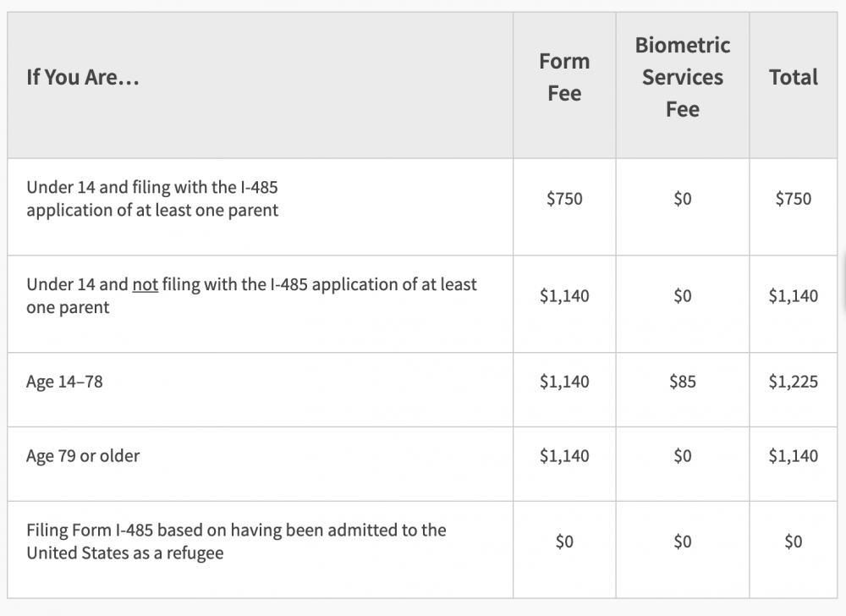The width and height of the screenshot is (846, 616).
Task: Select the $1,140 form fee for Age 14–78
Action: [x=564, y=382]
